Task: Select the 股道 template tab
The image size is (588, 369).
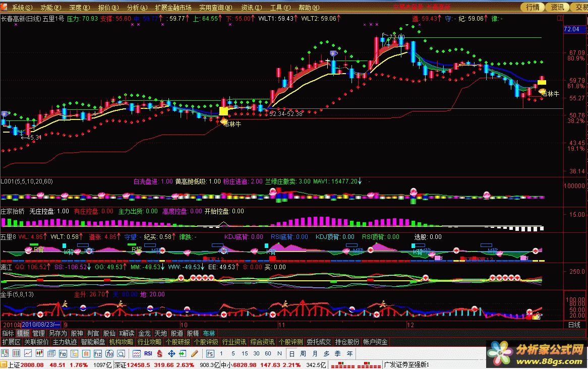Action: (x=177, y=333)
